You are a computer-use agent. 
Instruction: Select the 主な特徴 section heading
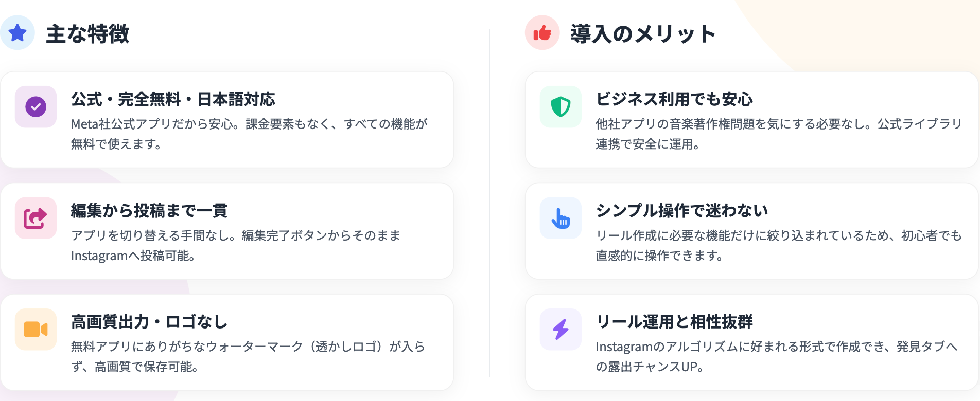tap(87, 34)
